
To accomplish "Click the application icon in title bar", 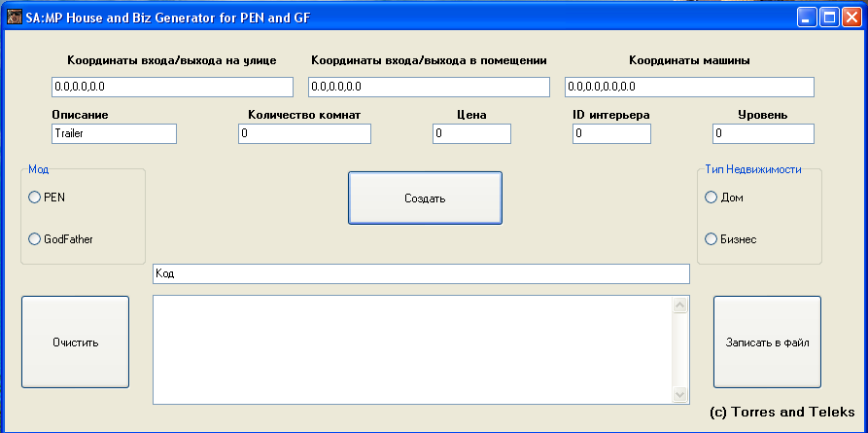I will pyautogui.click(x=15, y=18).
